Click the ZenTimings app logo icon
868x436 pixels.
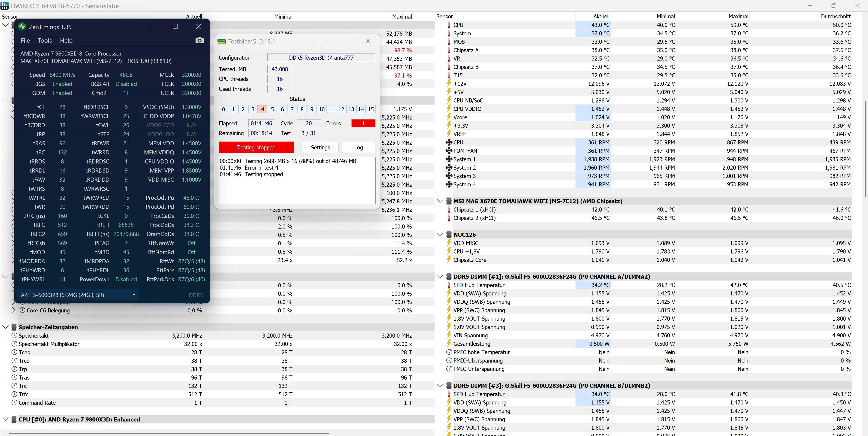22,27
